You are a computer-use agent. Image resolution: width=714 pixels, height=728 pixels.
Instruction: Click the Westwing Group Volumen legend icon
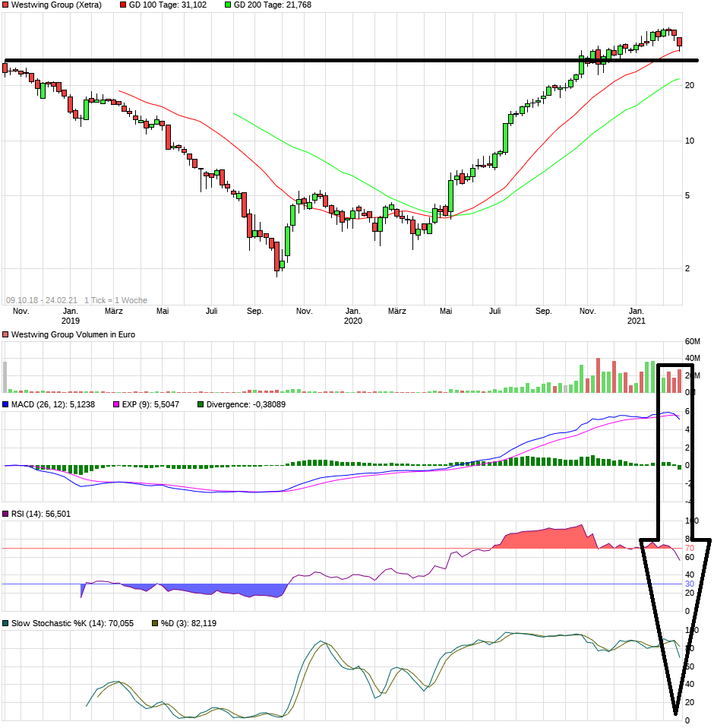(x=6, y=334)
